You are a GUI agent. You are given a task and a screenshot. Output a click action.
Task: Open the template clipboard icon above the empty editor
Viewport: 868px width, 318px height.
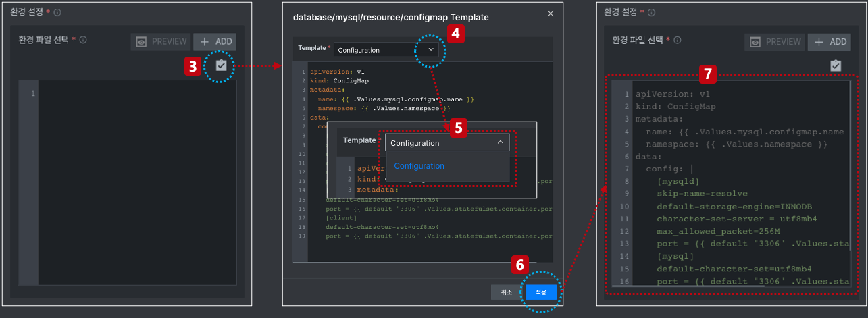[x=220, y=65]
